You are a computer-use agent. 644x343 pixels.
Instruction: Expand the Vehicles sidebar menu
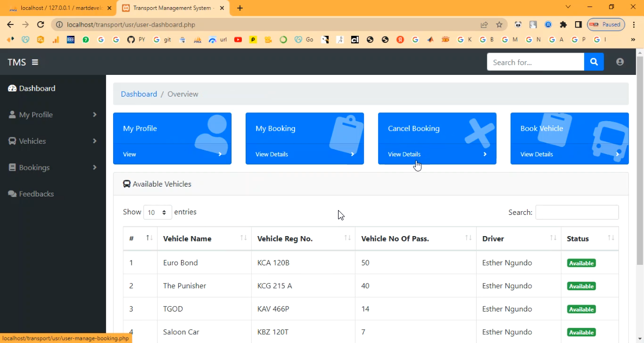coord(52,141)
